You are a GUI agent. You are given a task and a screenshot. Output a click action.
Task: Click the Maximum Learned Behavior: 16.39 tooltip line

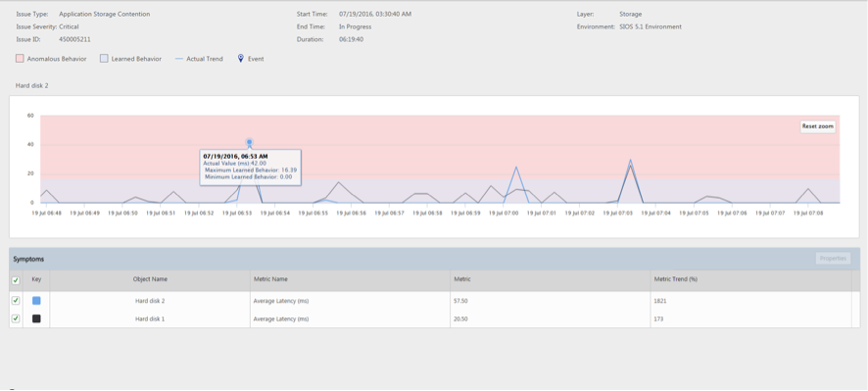[251, 171]
